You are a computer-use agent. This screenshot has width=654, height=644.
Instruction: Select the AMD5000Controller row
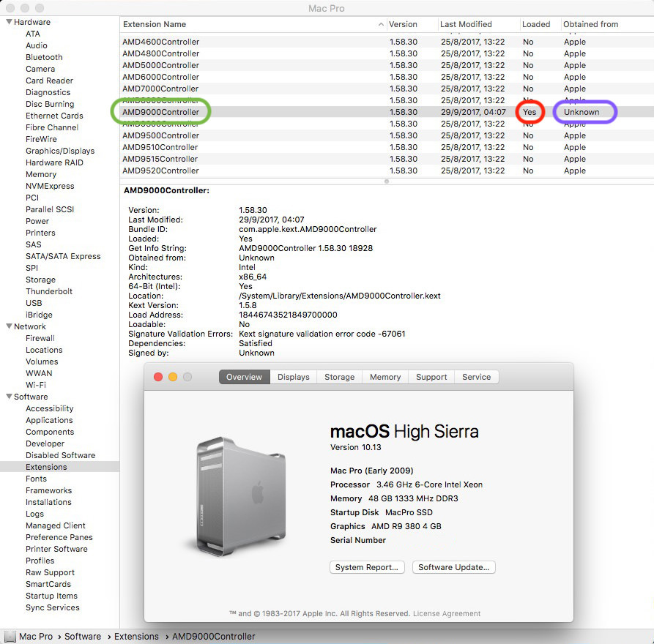point(387,65)
